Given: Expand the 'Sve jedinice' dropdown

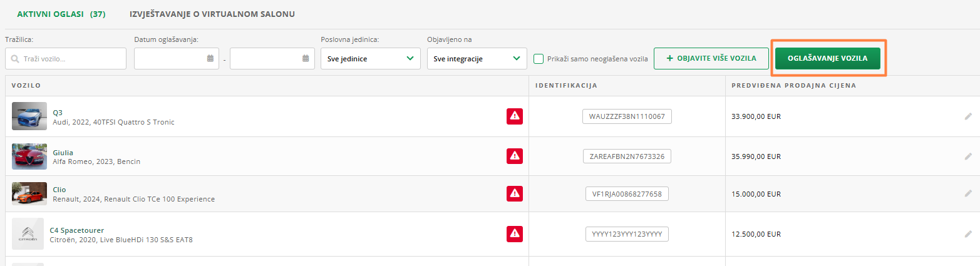Looking at the screenshot, I should tap(371, 59).
